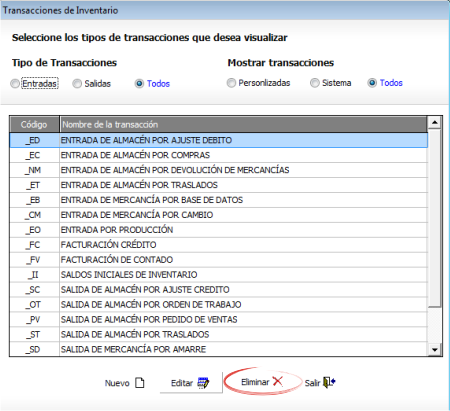
Task: Click the _EO code cell
Action: [x=34, y=230]
